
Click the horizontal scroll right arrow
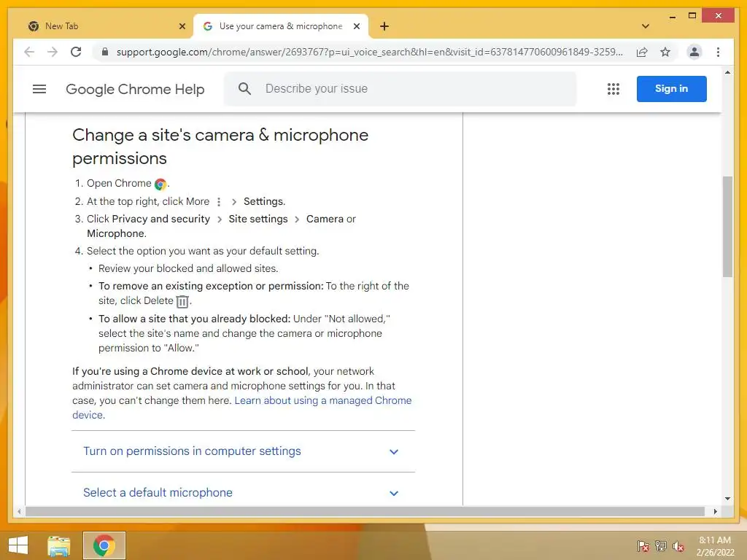click(715, 511)
